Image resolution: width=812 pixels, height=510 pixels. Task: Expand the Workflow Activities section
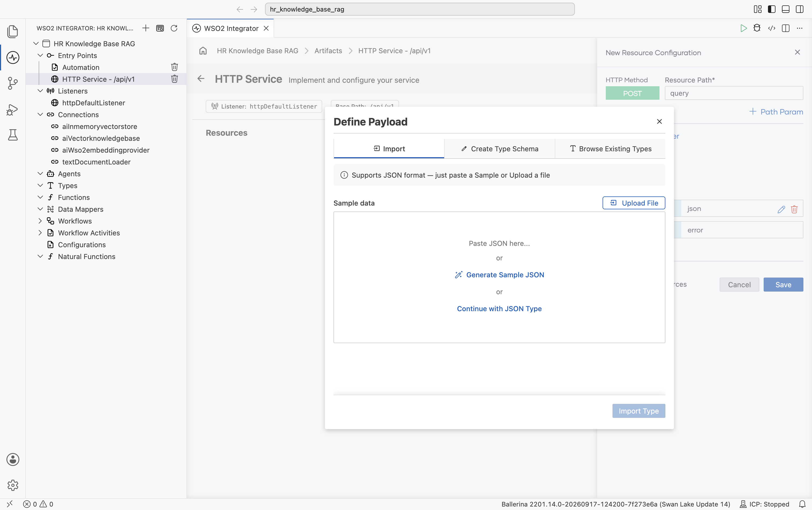point(40,233)
